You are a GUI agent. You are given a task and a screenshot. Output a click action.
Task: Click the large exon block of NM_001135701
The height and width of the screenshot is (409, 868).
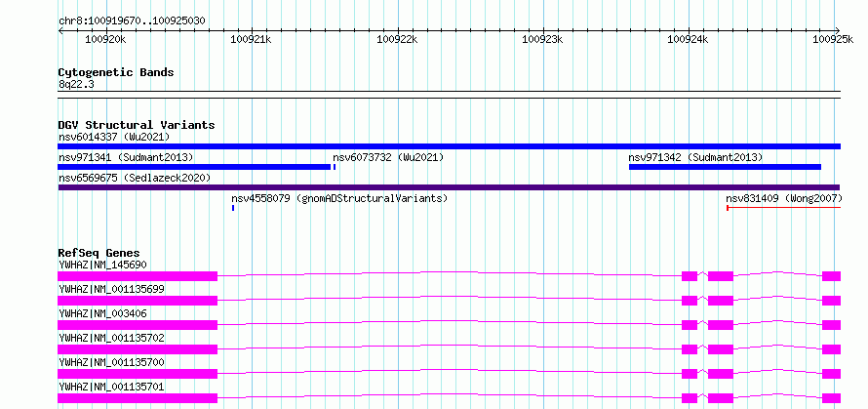(x=138, y=398)
